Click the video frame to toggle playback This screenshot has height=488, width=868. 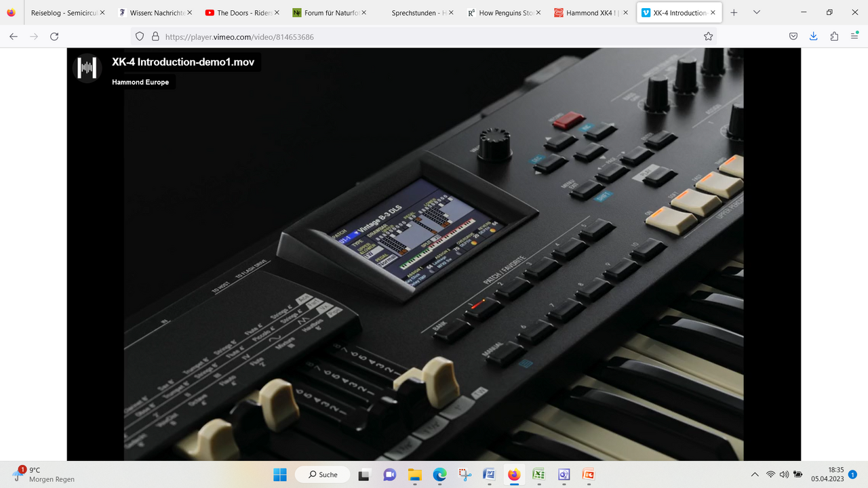click(x=433, y=254)
